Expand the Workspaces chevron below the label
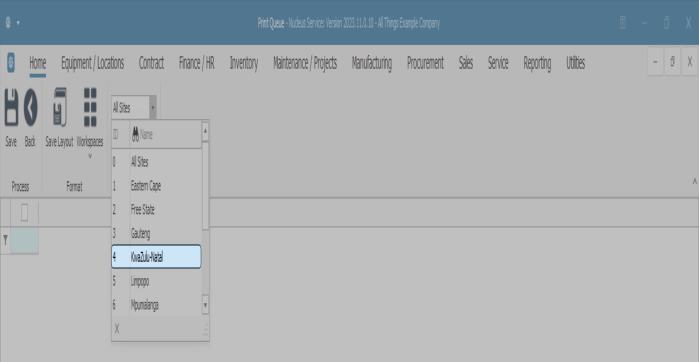Screen dimensions: 699x362 click(90, 156)
